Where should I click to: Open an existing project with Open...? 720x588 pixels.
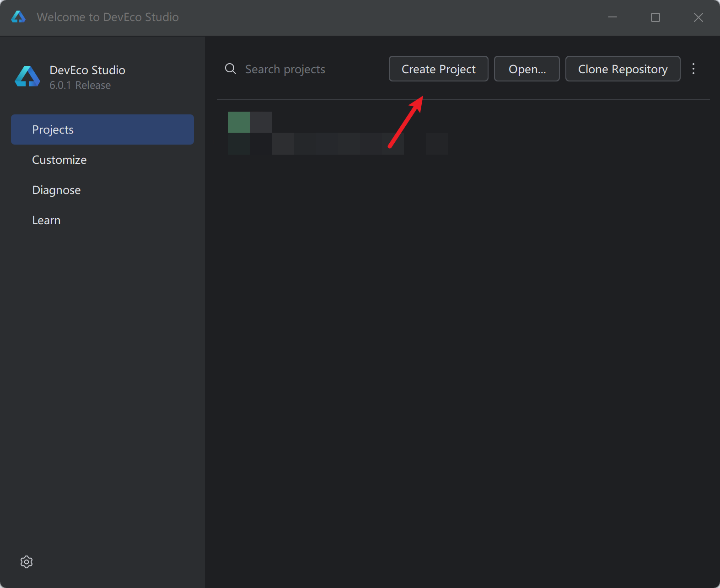coord(527,69)
